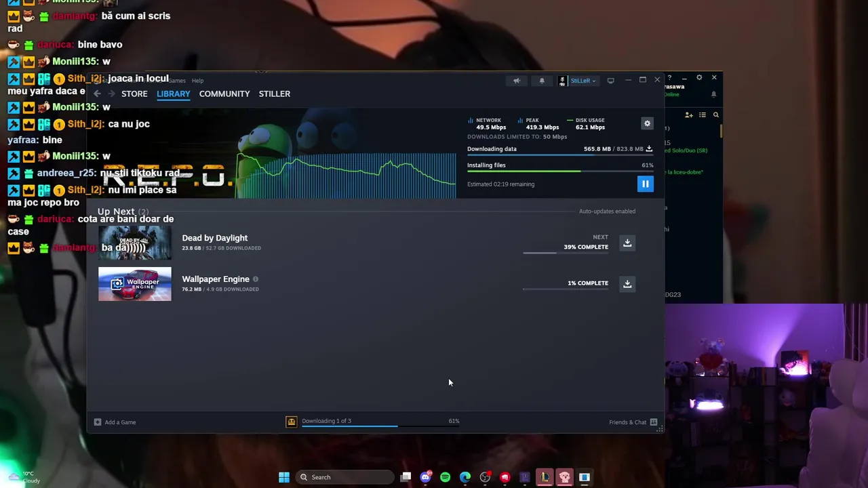Open the STILLER profile tab
This screenshot has height=488, width=868.
(x=275, y=94)
